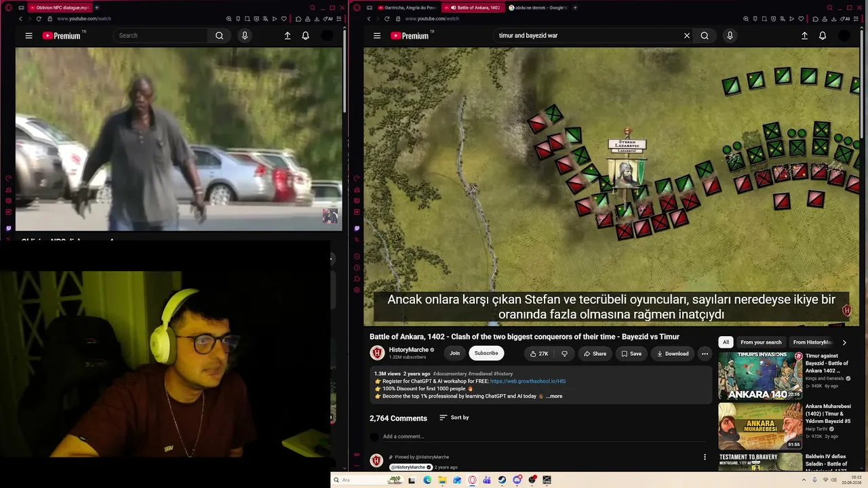Switch to 'Garrincha, Alegria do Povo' tab

point(407,7)
